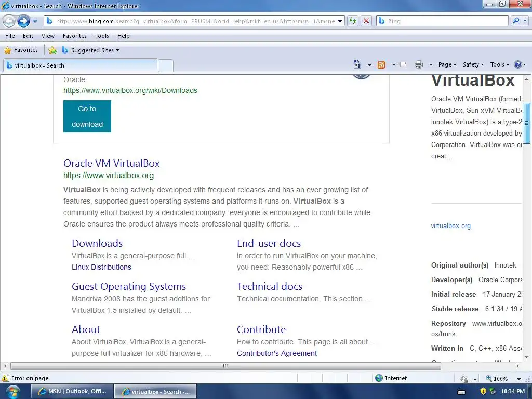Click the Bing search box
532x399 pixels.
pyautogui.click(x=443, y=21)
